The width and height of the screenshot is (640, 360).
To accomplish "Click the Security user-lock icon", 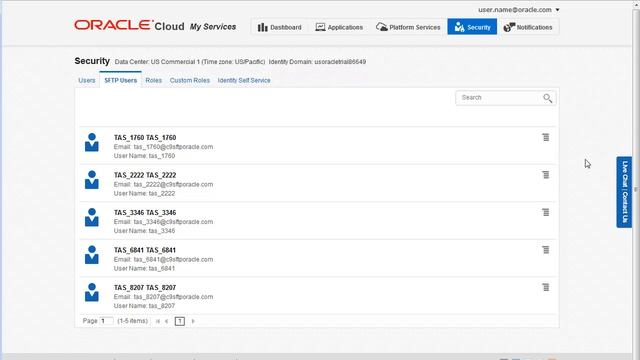I will point(459,27).
